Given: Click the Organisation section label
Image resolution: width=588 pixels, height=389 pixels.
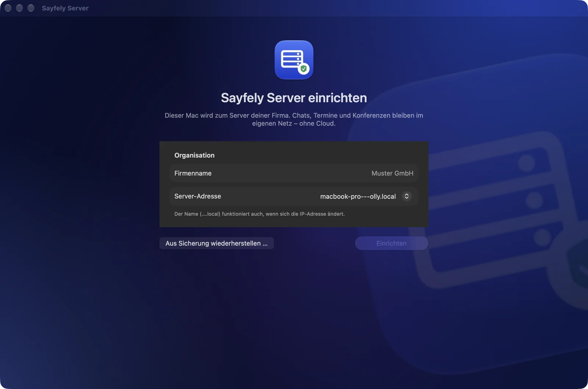Looking at the screenshot, I should pos(194,155).
